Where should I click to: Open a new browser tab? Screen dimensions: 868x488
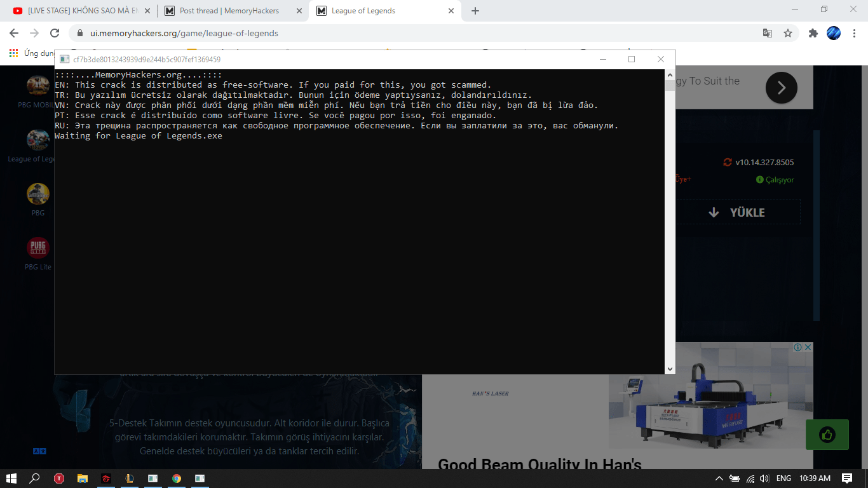coord(475,11)
